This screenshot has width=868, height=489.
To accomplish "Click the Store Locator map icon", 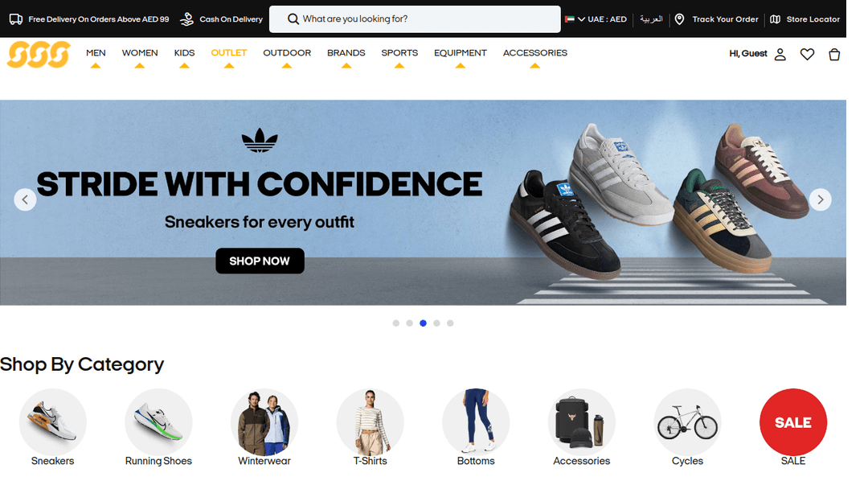I will point(775,19).
